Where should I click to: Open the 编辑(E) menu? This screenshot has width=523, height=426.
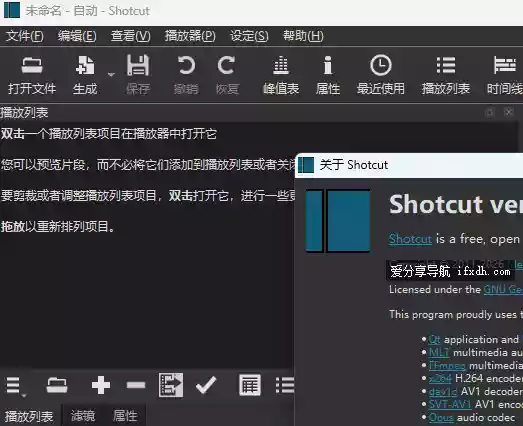[x=77, y=36]
